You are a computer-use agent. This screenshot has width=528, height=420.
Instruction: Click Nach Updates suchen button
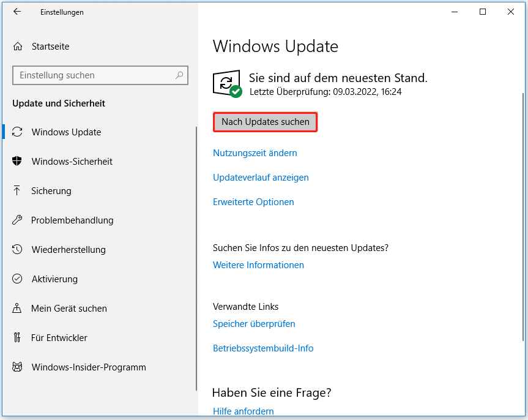[265, 122]
